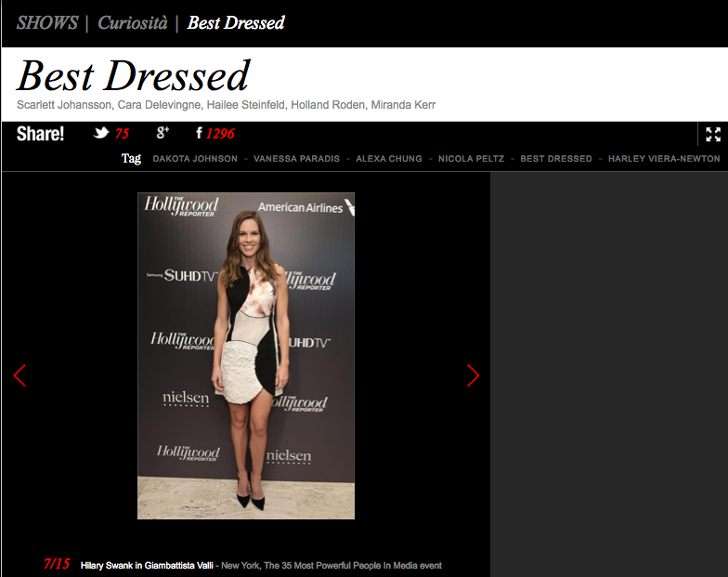This screenshot has width=728, height=577.
Task: Open the Dakota Johnson tag
Action: [x=195, y=159]
